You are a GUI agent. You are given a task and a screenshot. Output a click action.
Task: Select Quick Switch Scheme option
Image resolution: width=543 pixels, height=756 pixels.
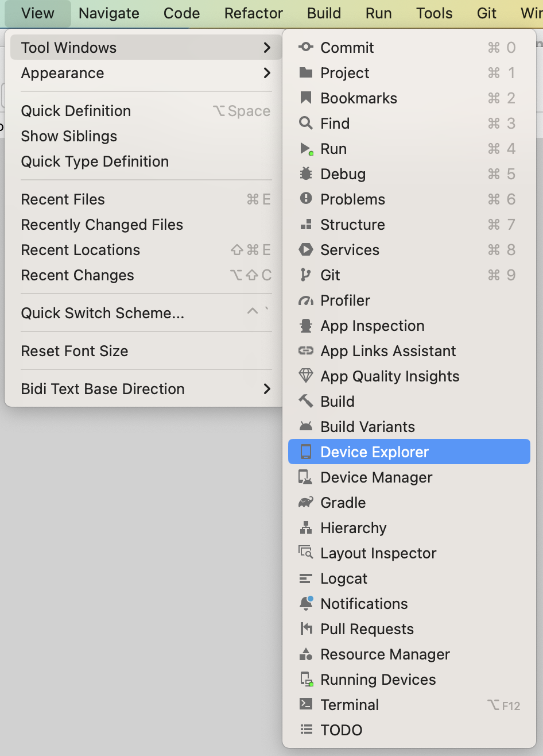(x=103, y=313)
